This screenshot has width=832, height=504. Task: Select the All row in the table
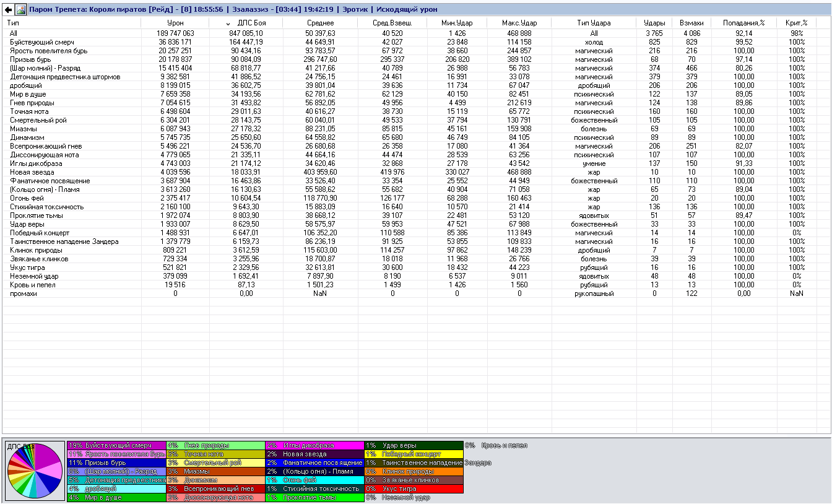pyautogui.click(x=416, y=33)
